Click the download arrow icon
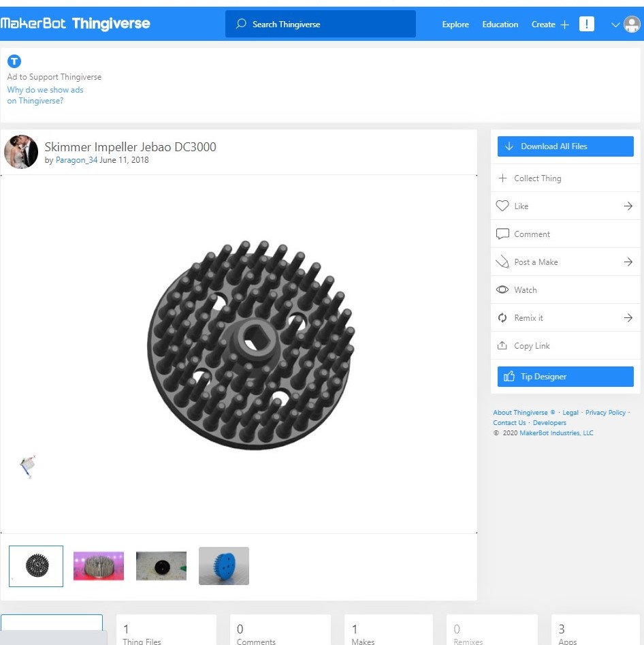Viewport: 644px width, 645px height. pos(509,146)
